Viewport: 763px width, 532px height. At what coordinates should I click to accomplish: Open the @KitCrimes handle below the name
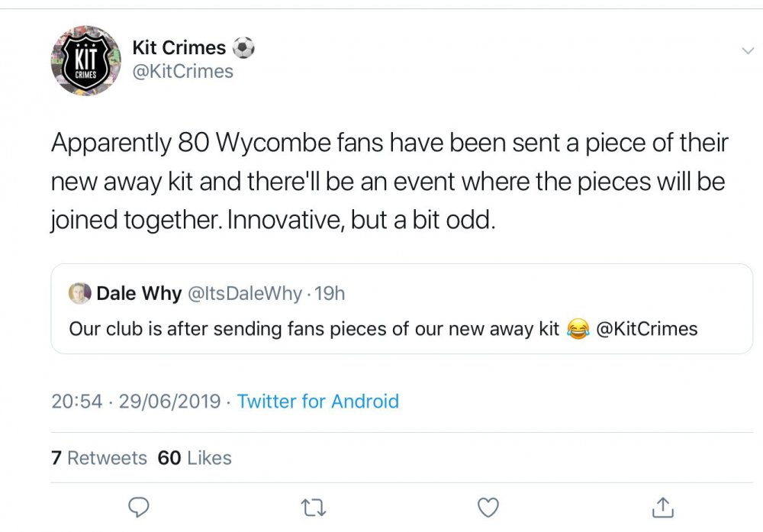tap(182, 72)
